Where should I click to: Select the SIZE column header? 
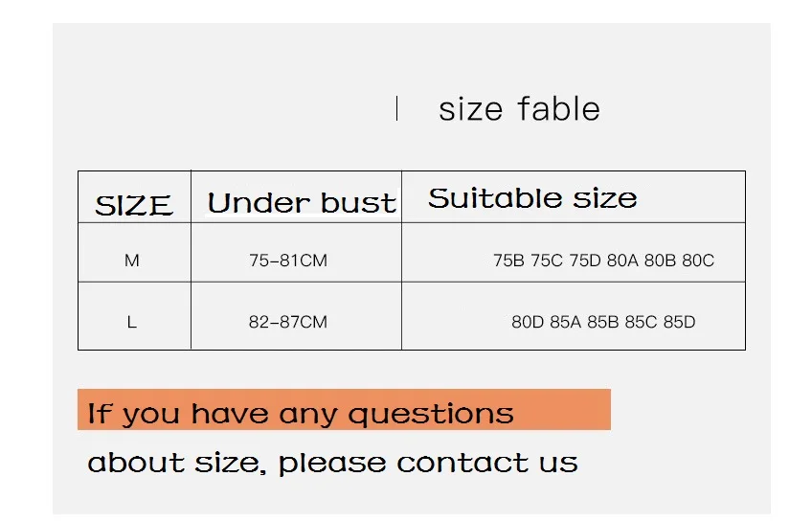click(133, 205)
